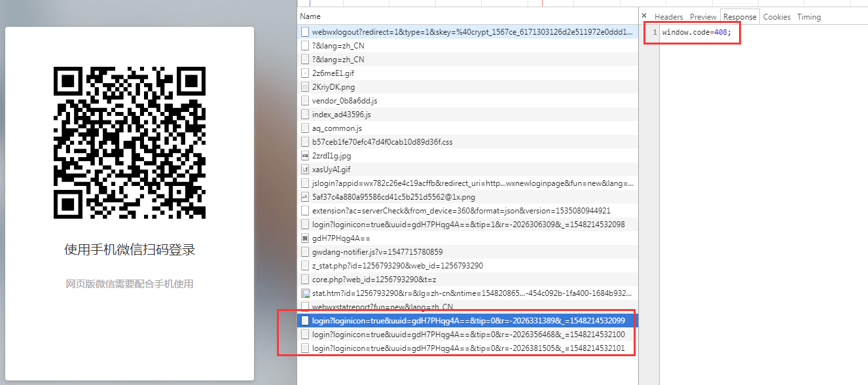
Task: Select login request ending in 1548214532101
Action: [x=467, y=348]
